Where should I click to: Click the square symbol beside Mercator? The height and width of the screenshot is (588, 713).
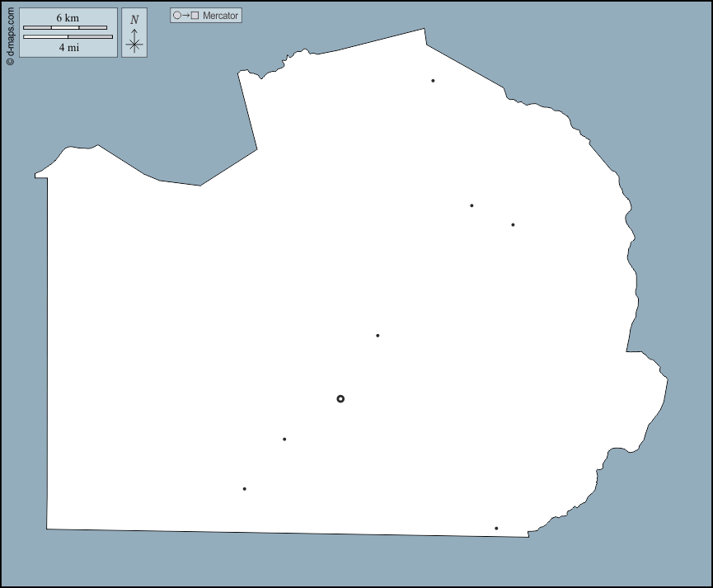click(x=195, y=16)
